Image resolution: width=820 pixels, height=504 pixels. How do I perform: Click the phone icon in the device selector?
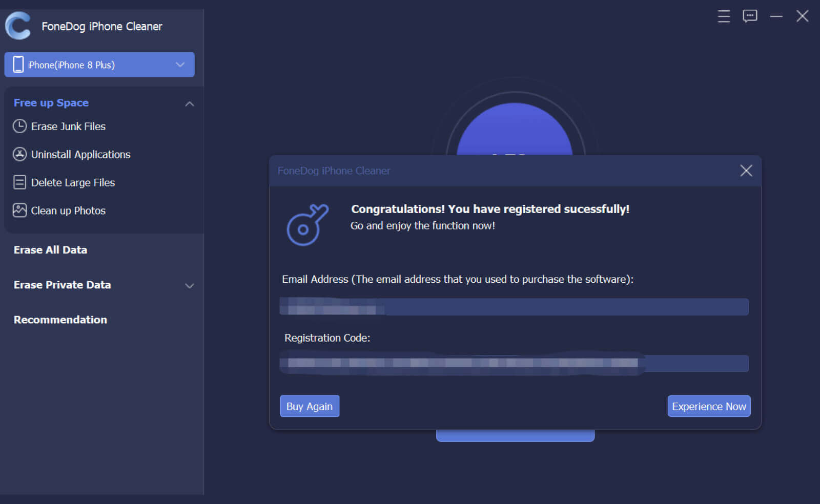[18, 65]
